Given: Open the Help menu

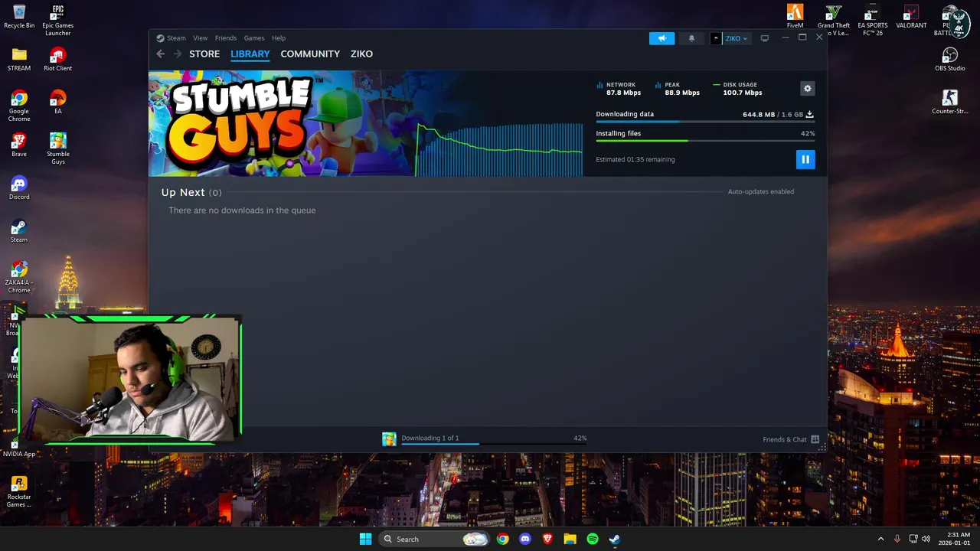Looking at the screenshot, I should [x=279, y=38].
